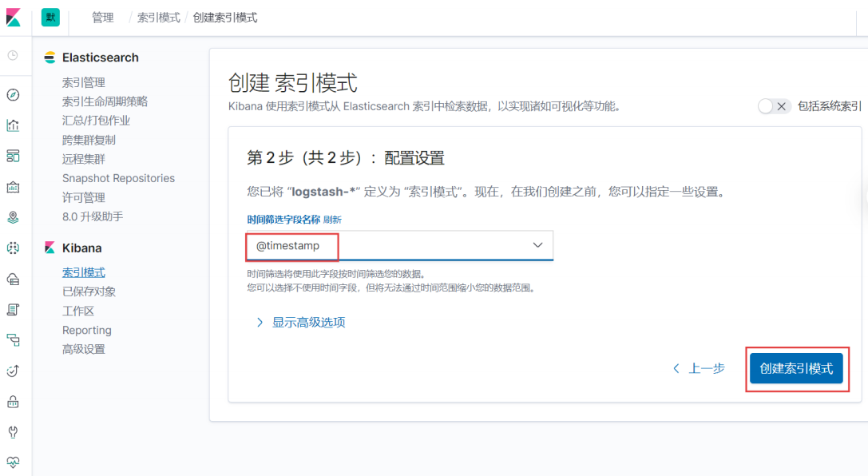
Task: Click the Elasticsearch section logo icon
Action: coord(50,57)
